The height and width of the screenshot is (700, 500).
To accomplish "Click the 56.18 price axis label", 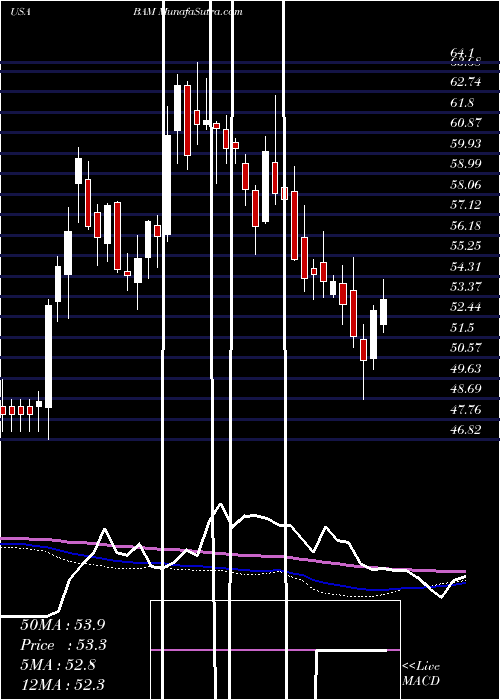I will [466, 225].
